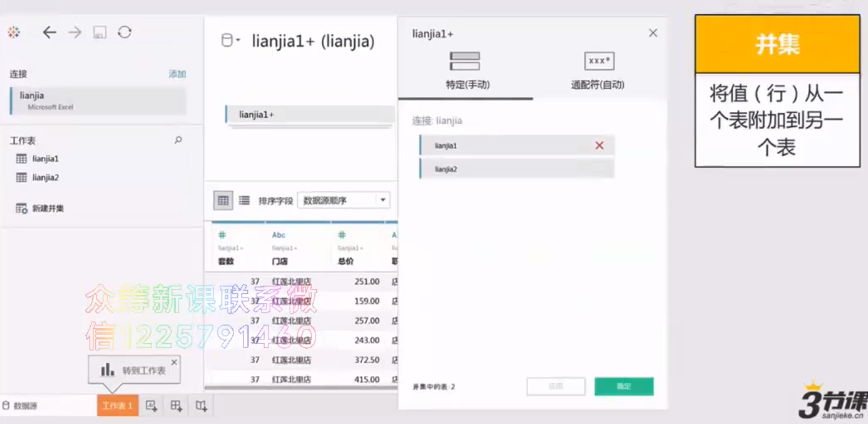Click the 转到工作表 tooltip

point(134,370)
